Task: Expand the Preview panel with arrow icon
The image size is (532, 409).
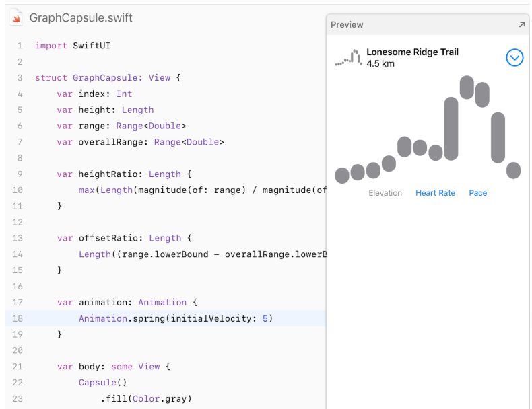Action: [x=521, y=24]
